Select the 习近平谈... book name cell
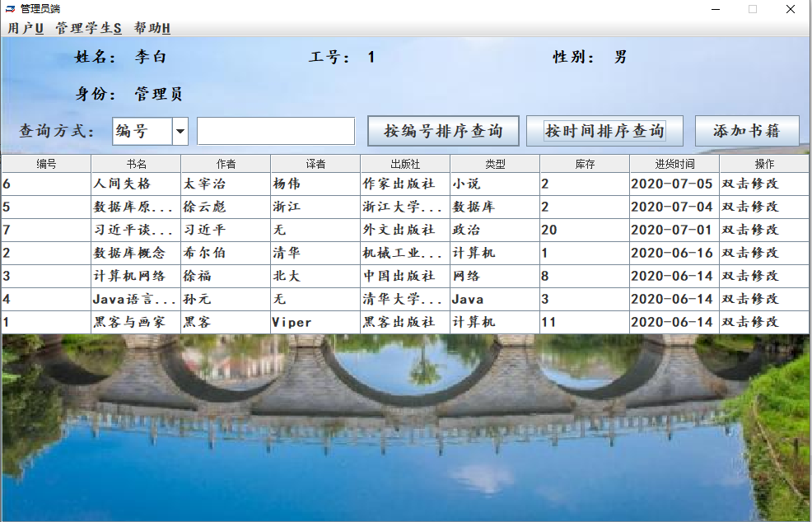Viewport: 812px width, 522px height. point(136,230)
